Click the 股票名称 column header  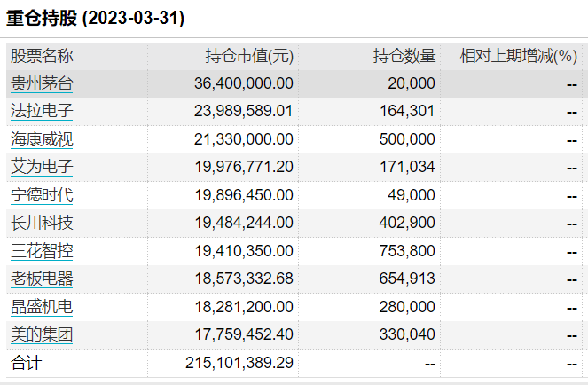[42, 56]
